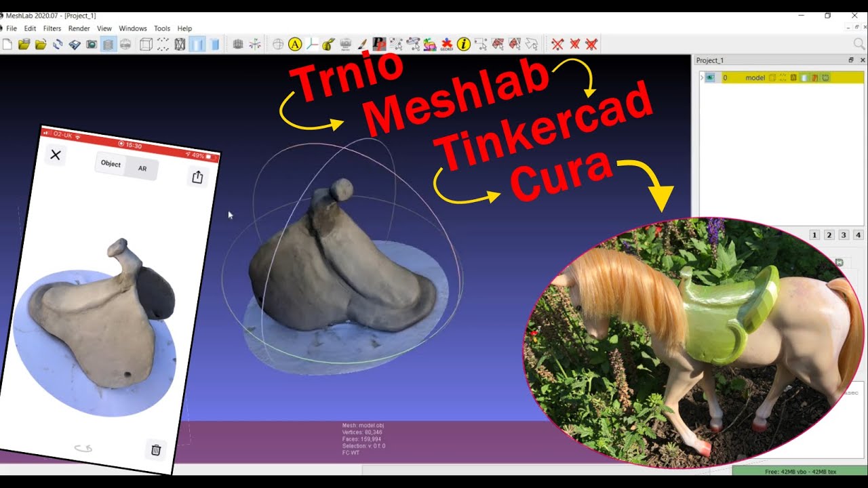Viewport: 868px width, 488px height.
Task: Take a snapshot with the camera icon
Action: coord(92,45)
